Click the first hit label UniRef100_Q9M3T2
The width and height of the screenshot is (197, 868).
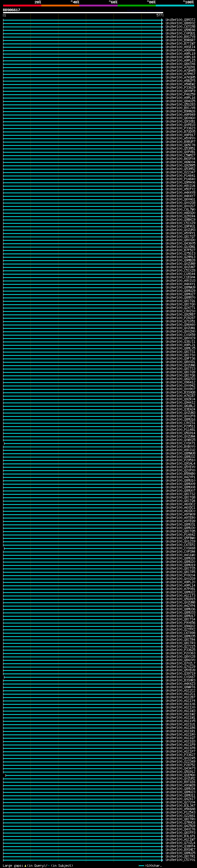click(x=180, y=20)
